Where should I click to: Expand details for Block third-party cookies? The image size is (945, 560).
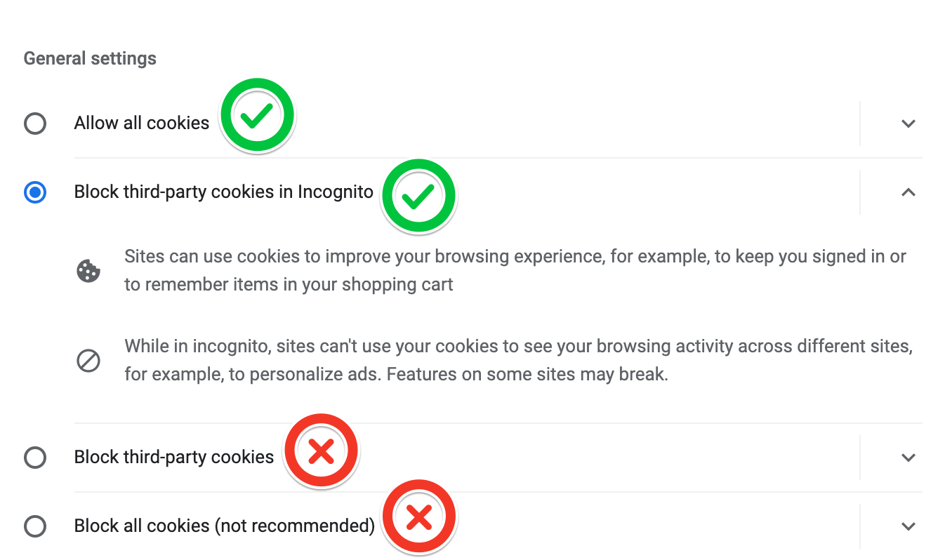point(908,458)
